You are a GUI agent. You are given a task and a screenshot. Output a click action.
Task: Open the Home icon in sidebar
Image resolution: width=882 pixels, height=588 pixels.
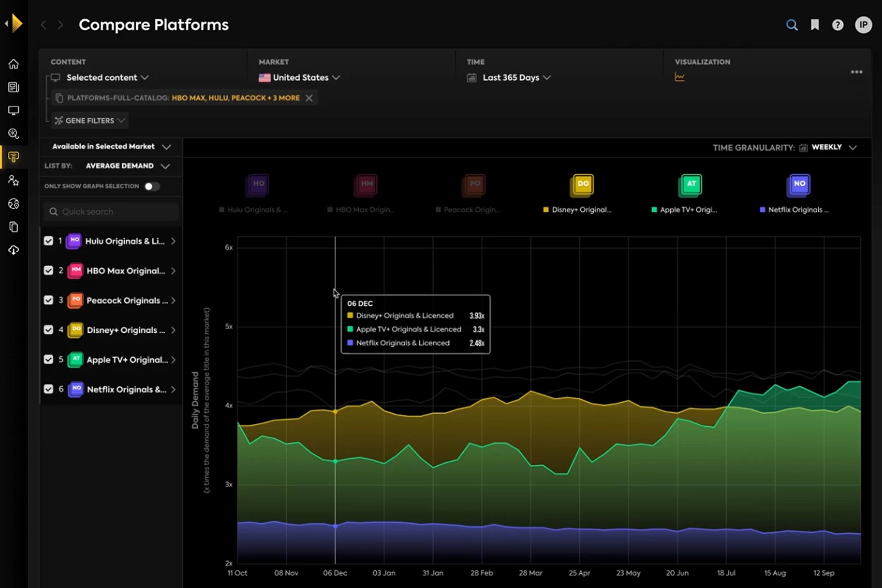pyautogui.click(x=14, y=64)
